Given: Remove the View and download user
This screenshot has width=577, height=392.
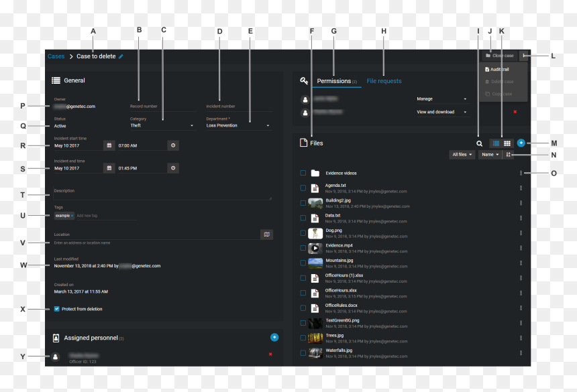Looking at the screenshot, I should 515,112.
